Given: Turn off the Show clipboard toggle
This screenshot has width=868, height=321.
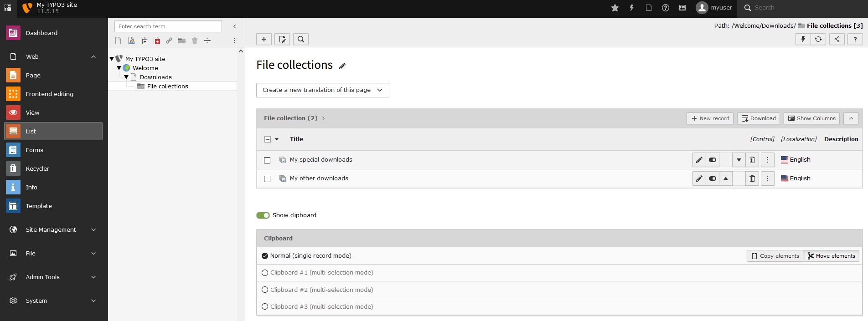Looking at the screenshot, I should click(263, 215).
